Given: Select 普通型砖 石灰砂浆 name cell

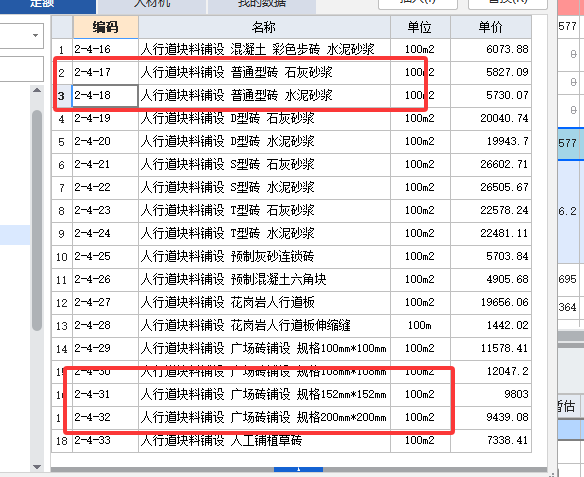Looking at the screenshot, I should tap(264, 72).
